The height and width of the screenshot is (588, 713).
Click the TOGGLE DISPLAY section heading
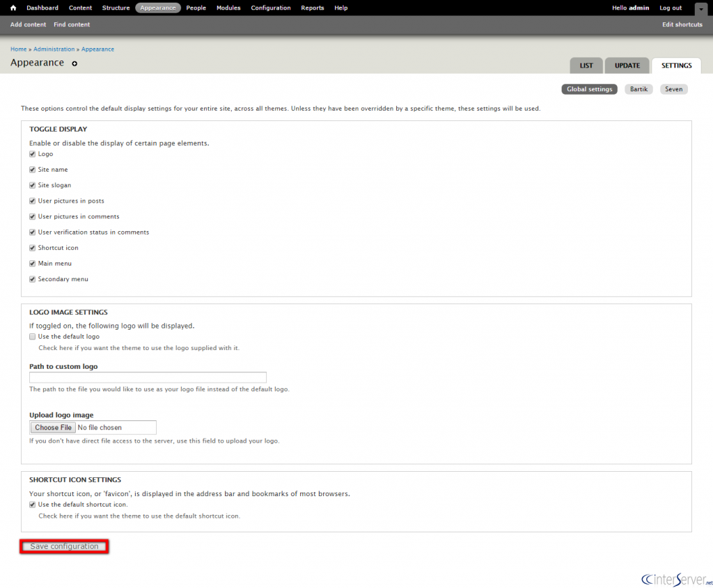[58, 129]
